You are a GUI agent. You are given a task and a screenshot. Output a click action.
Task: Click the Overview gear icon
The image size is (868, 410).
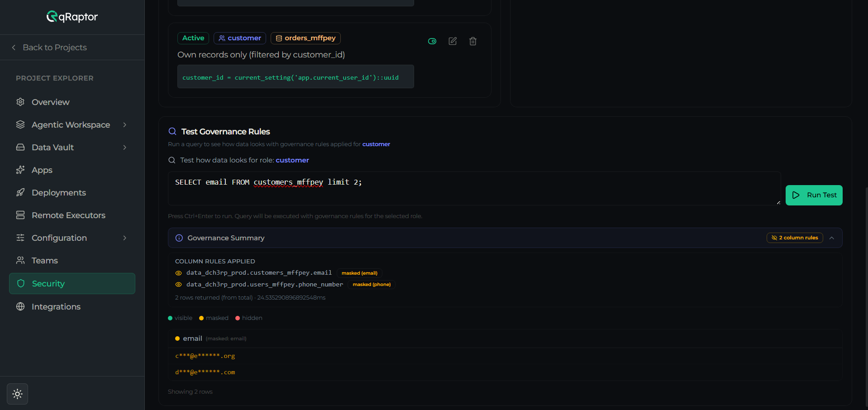[x=20, y=102]
